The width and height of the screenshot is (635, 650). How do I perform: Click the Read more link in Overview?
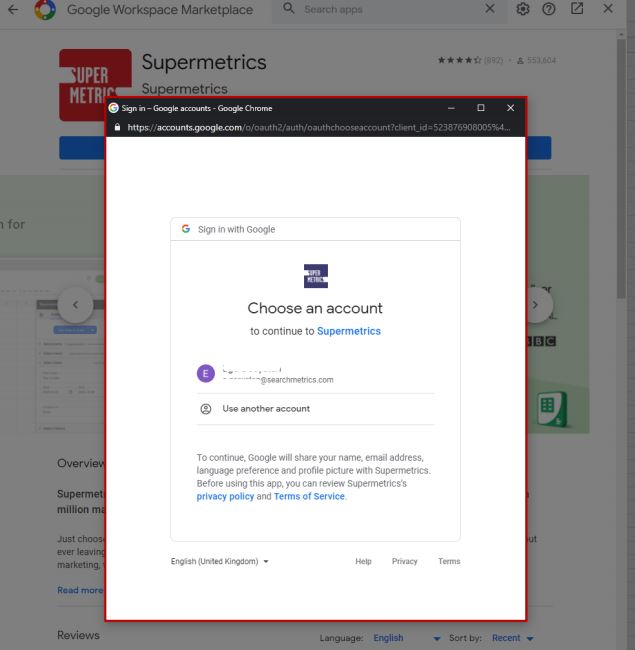(x=80, y=590)
